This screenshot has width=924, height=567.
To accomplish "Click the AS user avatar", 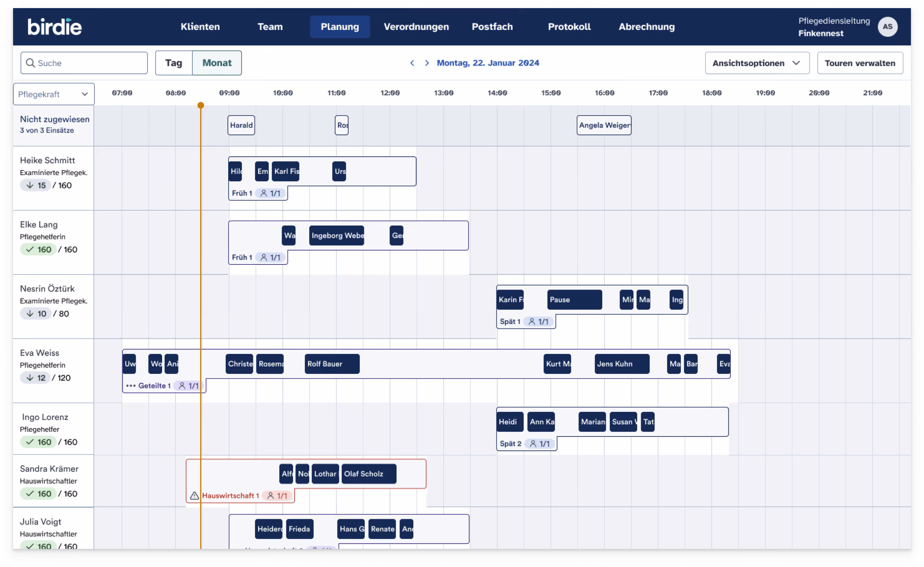I will [887, 27].
